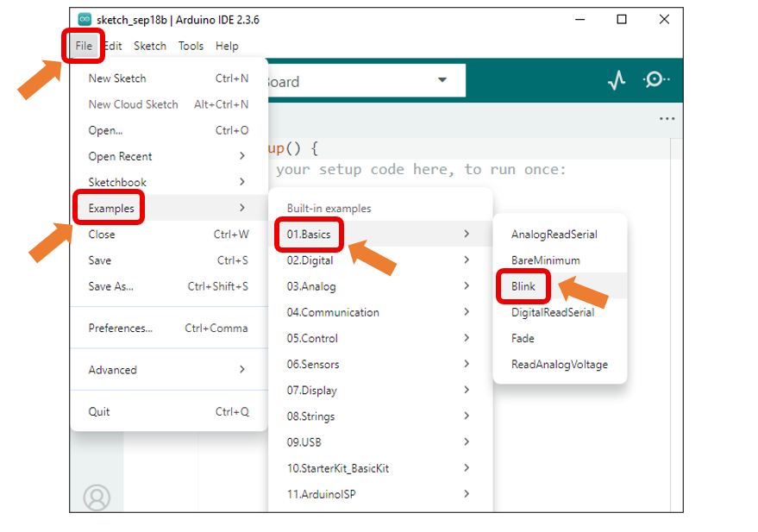Click Open... in the File menu
The width and height of the screenshot is (758, 532).
coord(169,130)
